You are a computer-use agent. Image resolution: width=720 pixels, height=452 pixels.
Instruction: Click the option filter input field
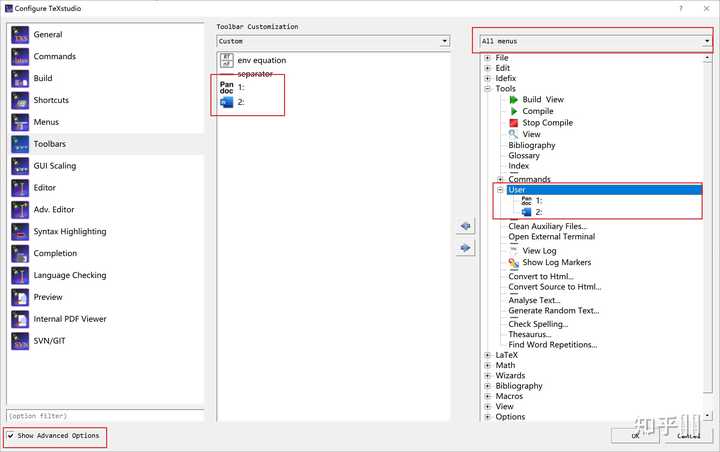tap(105, 416)
